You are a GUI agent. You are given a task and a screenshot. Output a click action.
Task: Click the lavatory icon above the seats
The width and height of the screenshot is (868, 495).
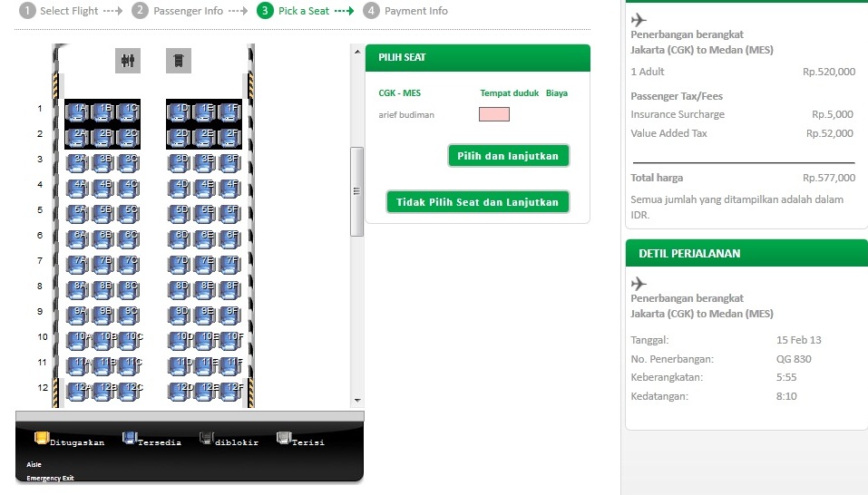pos(128,61)
